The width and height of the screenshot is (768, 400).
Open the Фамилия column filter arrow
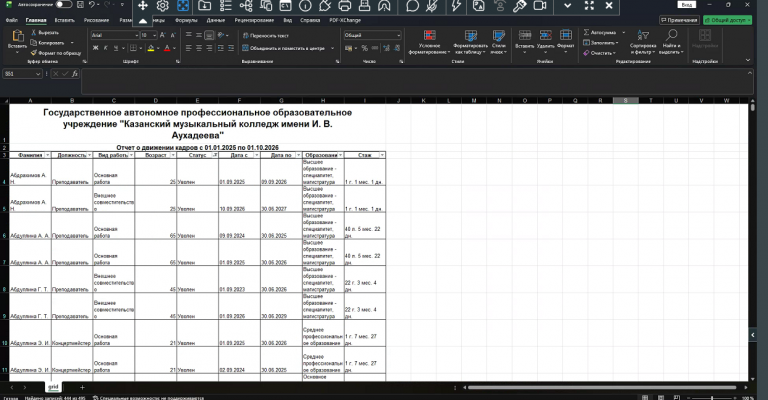pos(48,155)
